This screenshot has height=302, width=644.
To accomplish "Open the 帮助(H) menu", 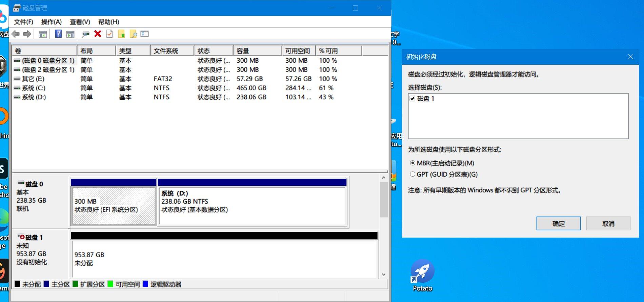I will tap(109, 22).
